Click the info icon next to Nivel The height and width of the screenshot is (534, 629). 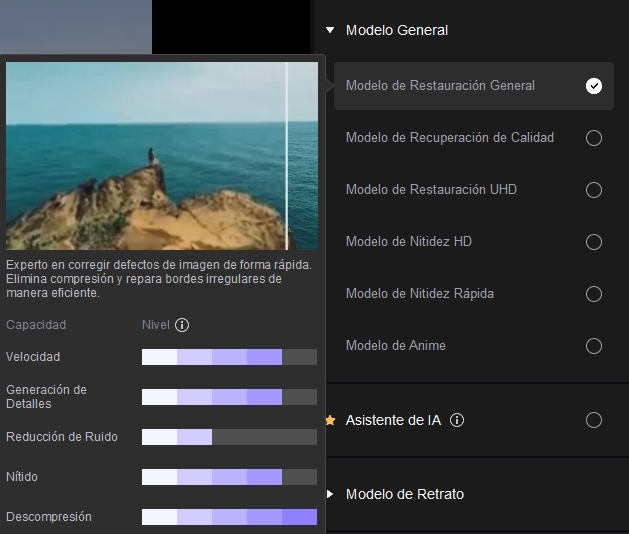(x=182, y=325)
